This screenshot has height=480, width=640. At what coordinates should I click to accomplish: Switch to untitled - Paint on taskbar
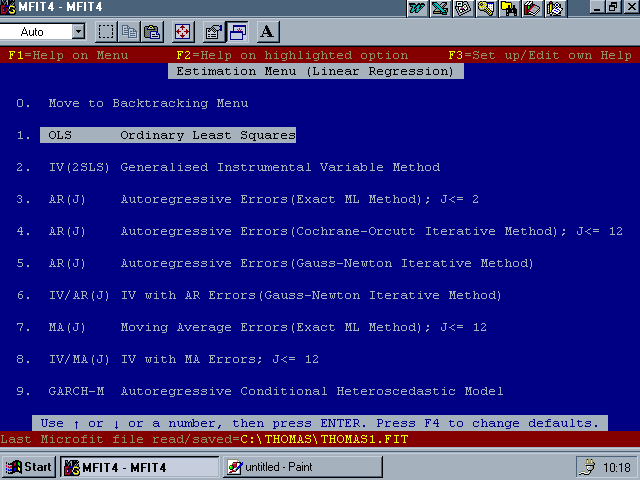coord(303,467)
